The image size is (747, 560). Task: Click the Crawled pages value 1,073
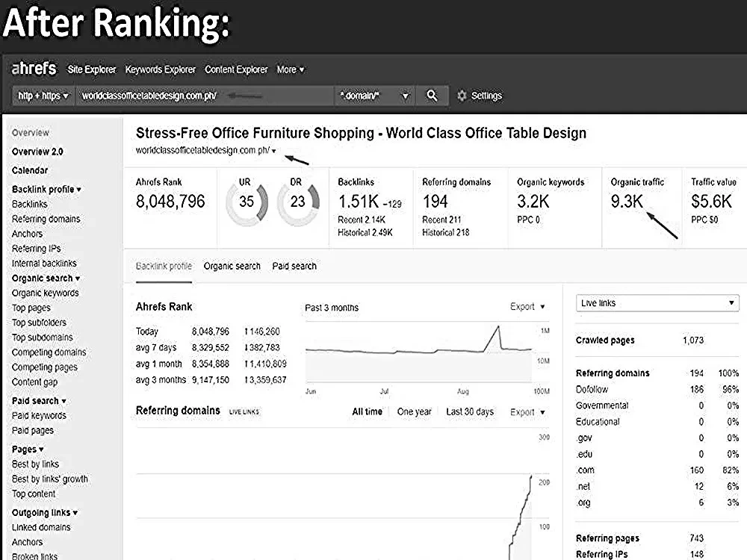click(692, 340)
